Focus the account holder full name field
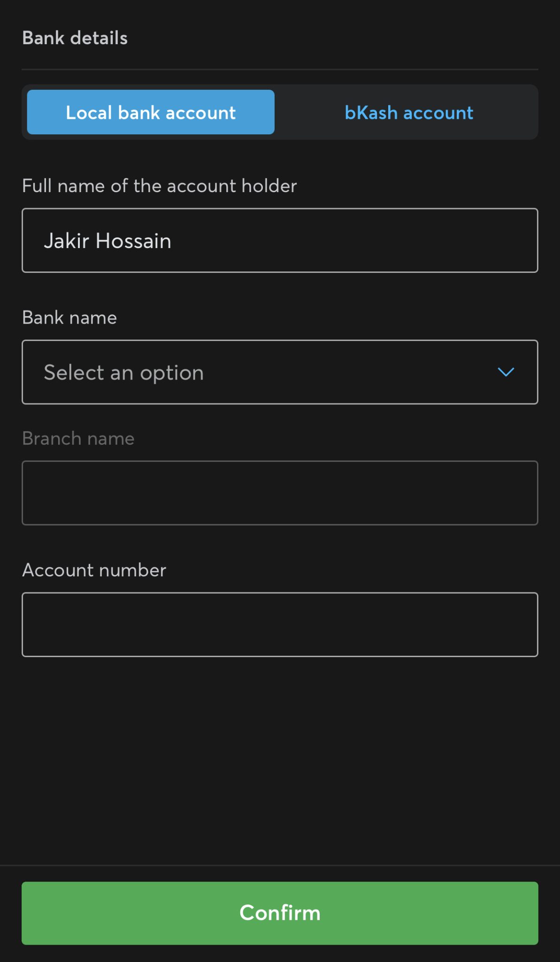Viewport: 560px width, 962px height. [x=280, y=240]
